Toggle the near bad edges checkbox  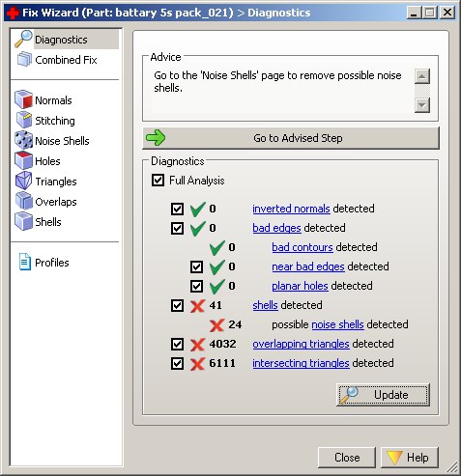pyautogui.click(x=196, y=266)
